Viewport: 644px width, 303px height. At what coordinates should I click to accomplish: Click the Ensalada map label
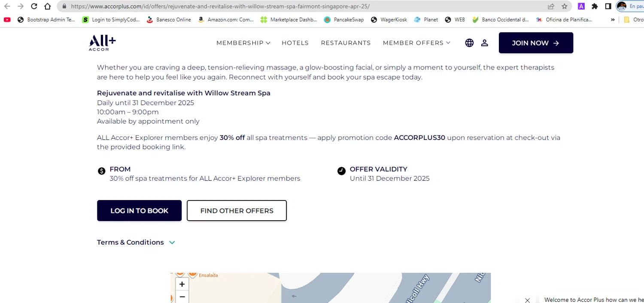point(208,275)
